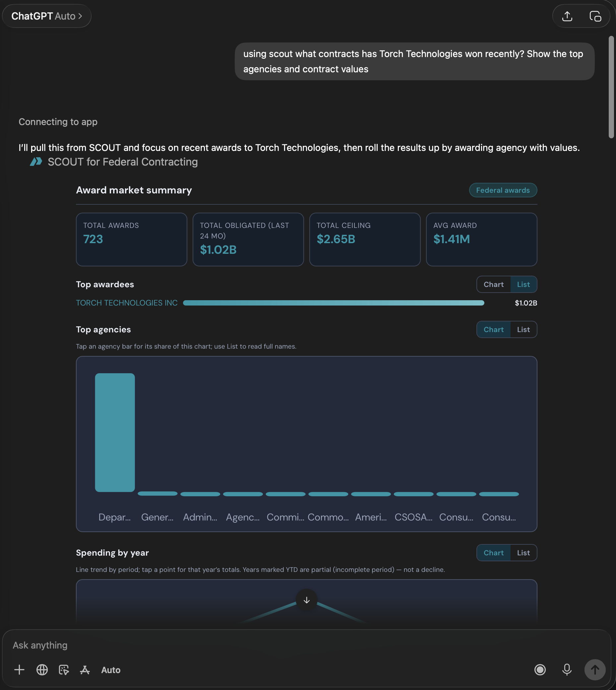
Task: Switch Top agencies to Chart view
Action: (493, 329)
